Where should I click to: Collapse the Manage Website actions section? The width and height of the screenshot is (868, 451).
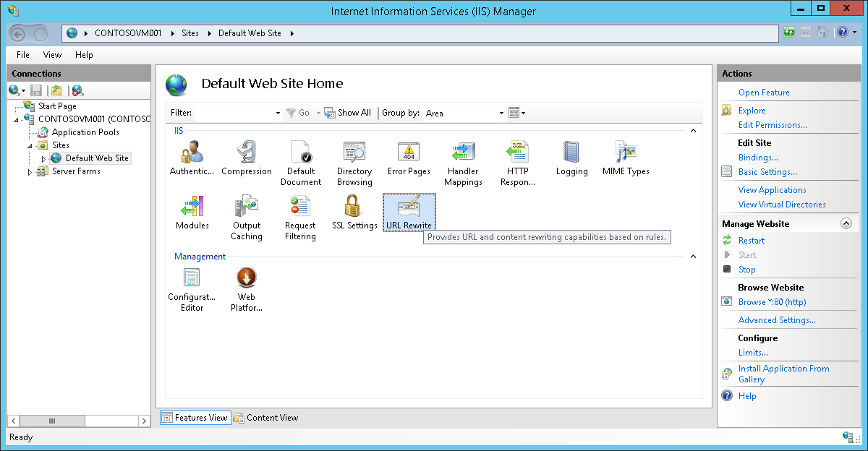[x=846, y=224]
